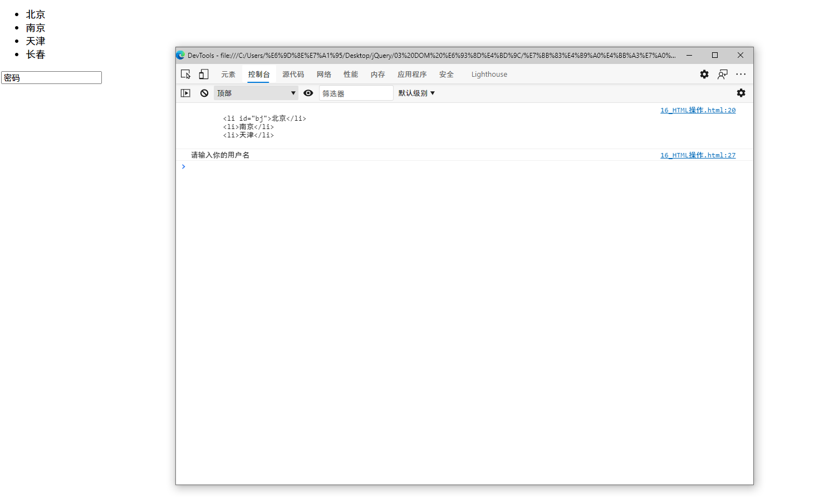
Task: Open DevTools settings gear in tab bar
Action: click(x=704, y=74)
